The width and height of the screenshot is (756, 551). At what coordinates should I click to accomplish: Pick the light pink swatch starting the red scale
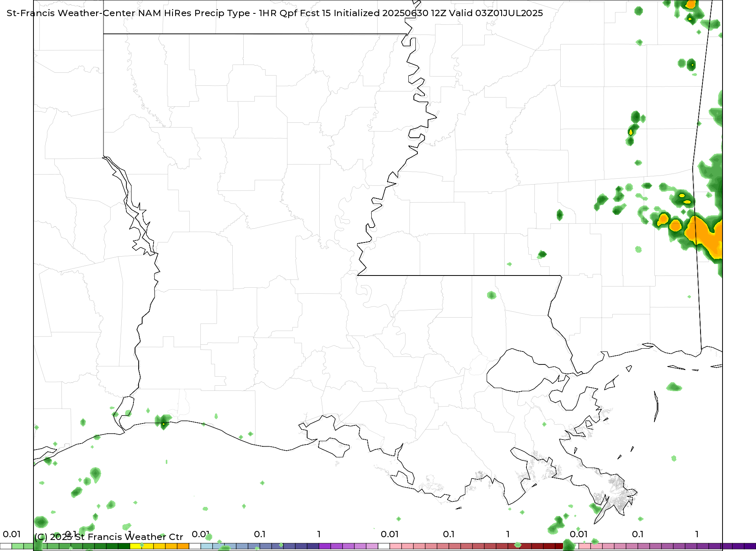396,546
